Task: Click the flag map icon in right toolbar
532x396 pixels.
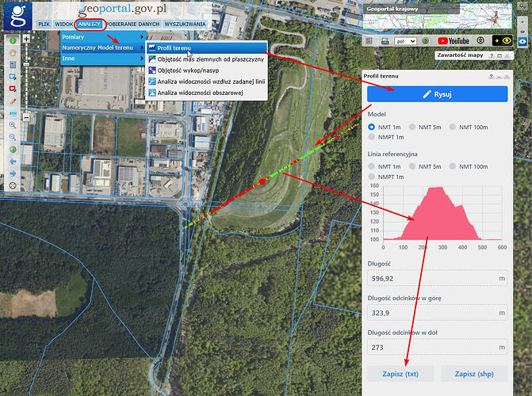Action: 369,41
